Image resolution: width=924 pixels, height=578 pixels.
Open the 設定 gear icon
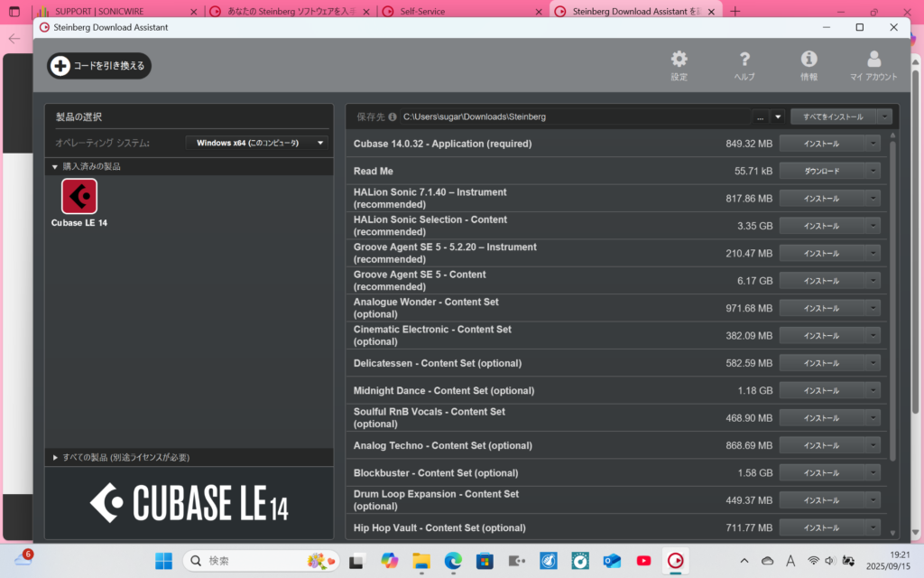(679, 60)
